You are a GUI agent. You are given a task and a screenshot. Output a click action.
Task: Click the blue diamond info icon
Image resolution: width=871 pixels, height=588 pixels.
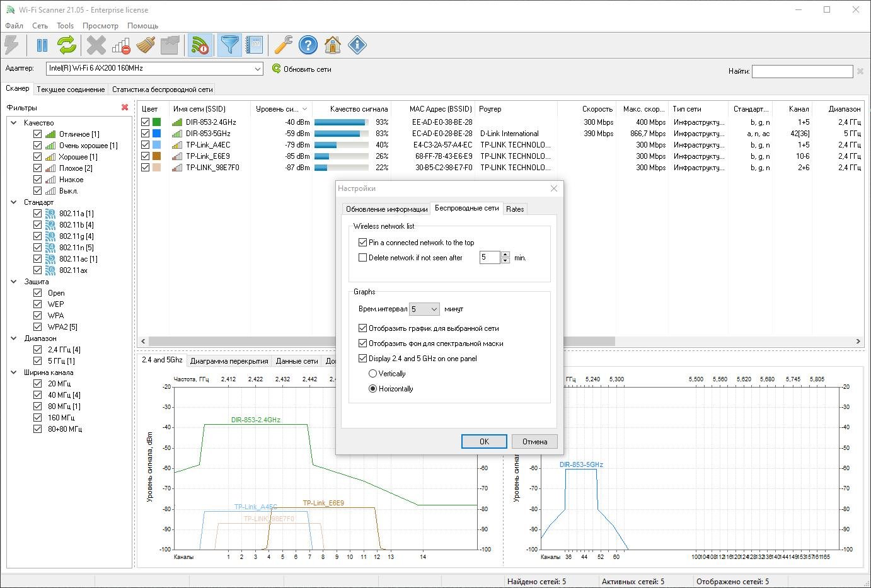pyautogui.click(x=357, y=45)
